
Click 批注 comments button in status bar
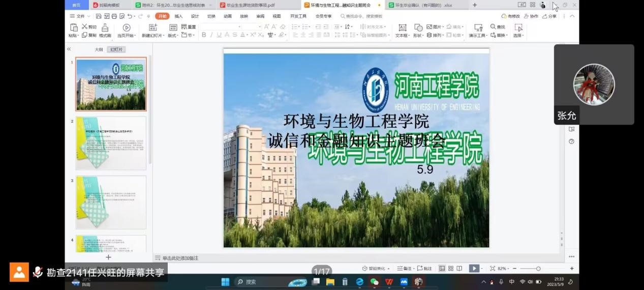(x=424, y=268)
